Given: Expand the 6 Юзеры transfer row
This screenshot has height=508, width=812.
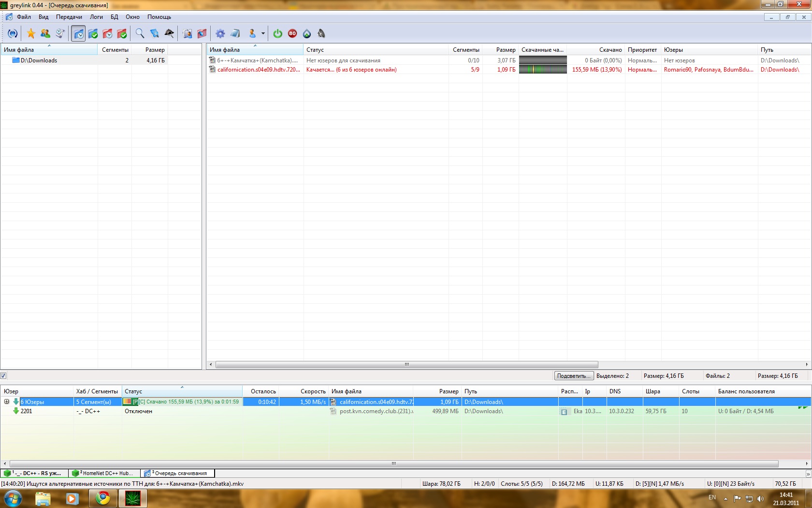Looking at the screenshot, I should point(7,402).
